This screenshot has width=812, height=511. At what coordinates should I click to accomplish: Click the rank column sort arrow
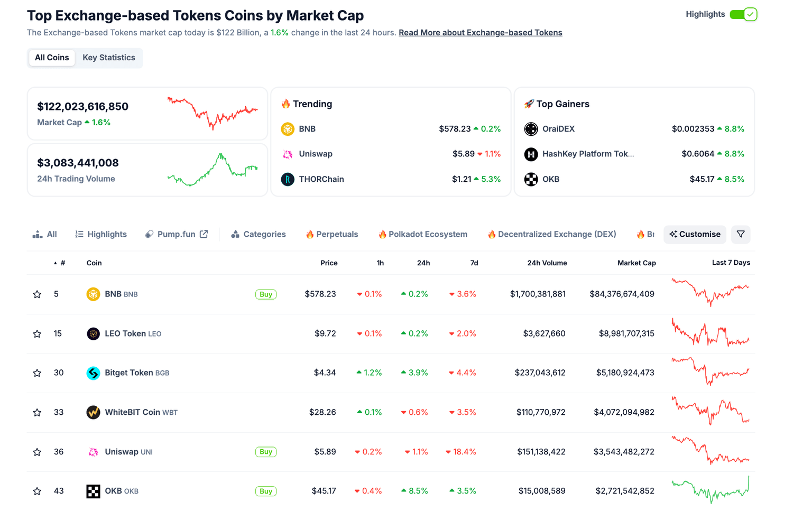56,263
